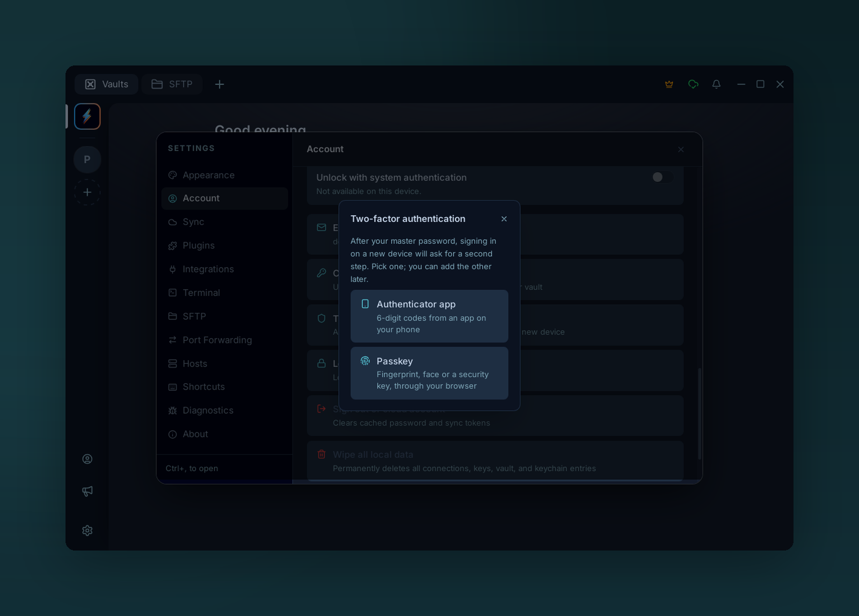Image resolution: width=859 pixels, height=616 pixels.
Task: Click the fingerprint Passkey icon
Action: [x=365, y=361]
